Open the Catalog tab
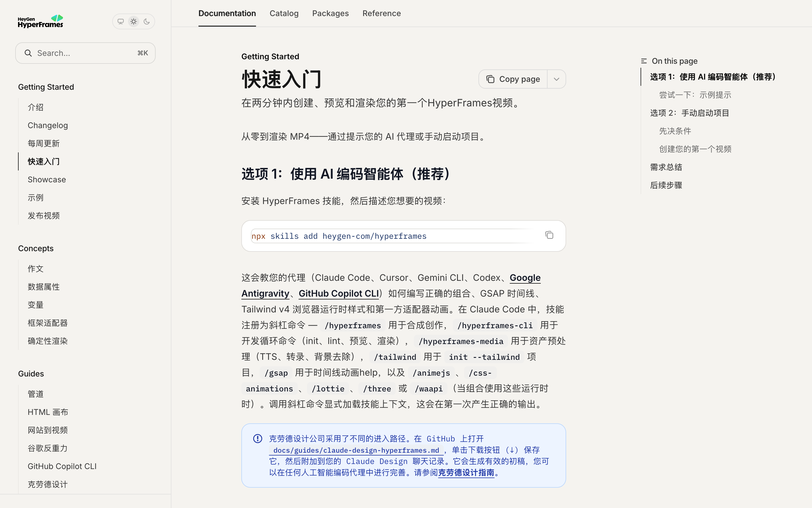Screen dimensions: 812x508 (x=284, y=14)
